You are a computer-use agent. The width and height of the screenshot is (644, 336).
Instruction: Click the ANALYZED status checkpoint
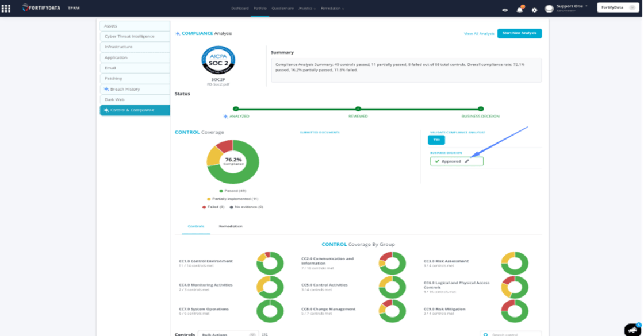tap(235, 108)
